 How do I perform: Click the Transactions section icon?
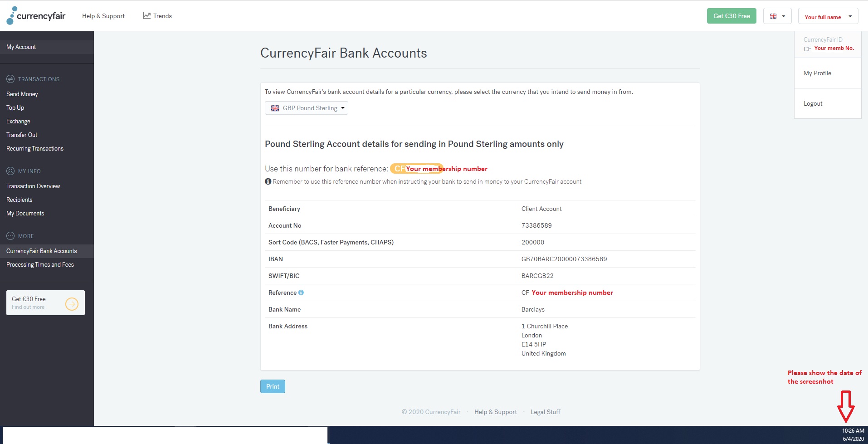pos(10,79)
